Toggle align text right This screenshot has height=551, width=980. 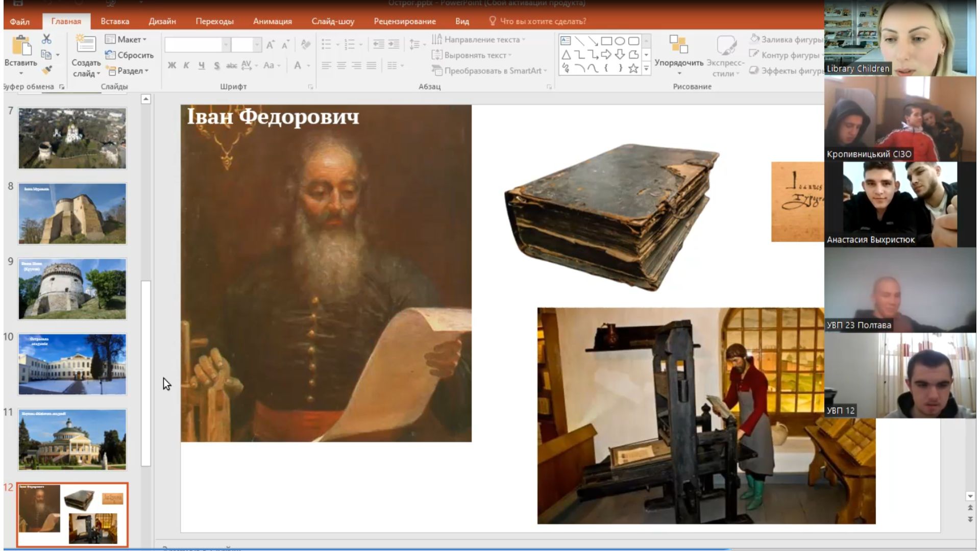pos(356,65)
